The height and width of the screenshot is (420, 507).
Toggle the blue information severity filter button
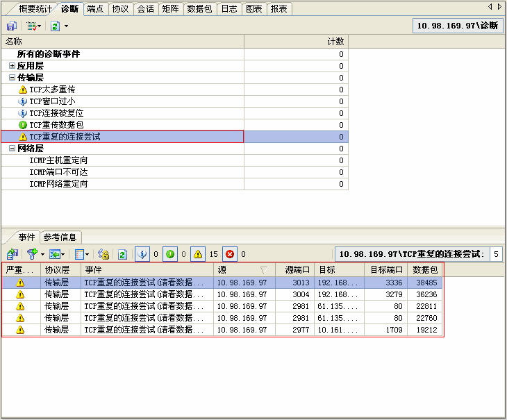(142, 254)
